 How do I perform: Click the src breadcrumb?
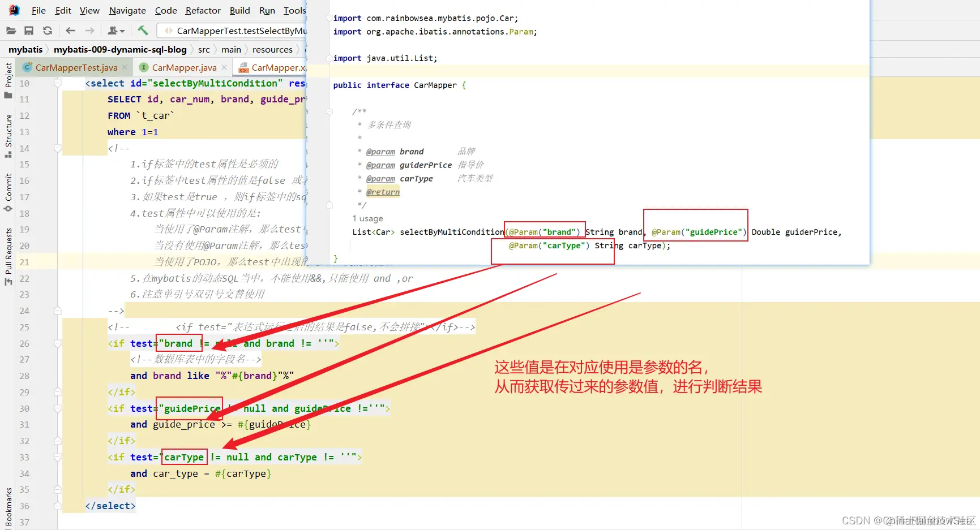[204, 49]
